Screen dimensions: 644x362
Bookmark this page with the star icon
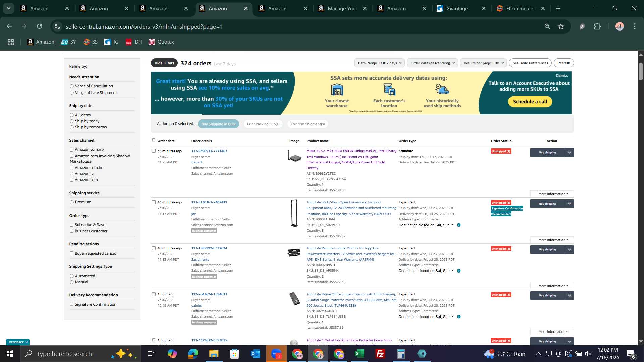[x=561, y=26]
